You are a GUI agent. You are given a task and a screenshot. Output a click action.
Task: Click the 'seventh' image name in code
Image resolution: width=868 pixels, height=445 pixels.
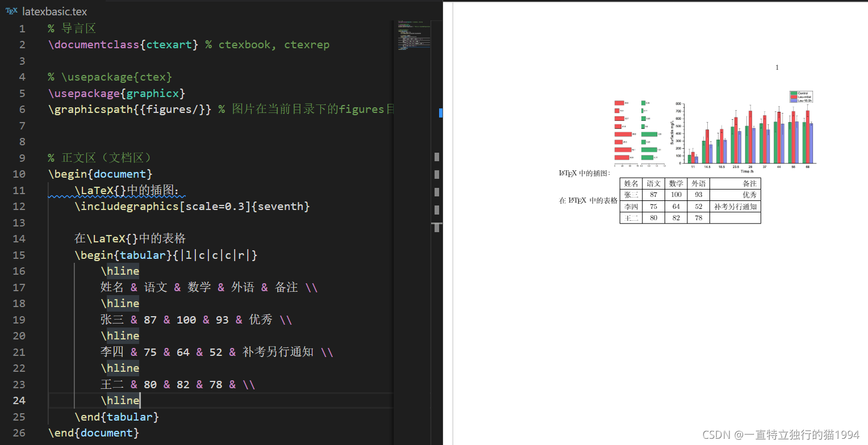281,207
